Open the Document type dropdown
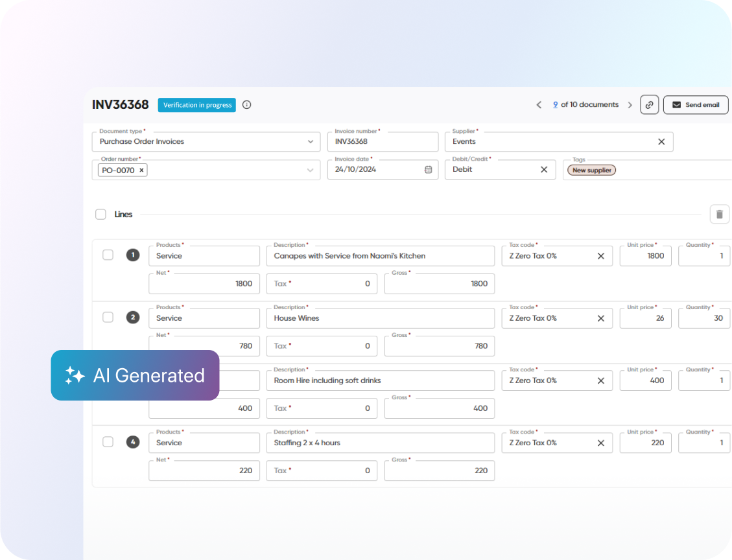This screenshot has height=560, width=732. [x=311, y=141]
